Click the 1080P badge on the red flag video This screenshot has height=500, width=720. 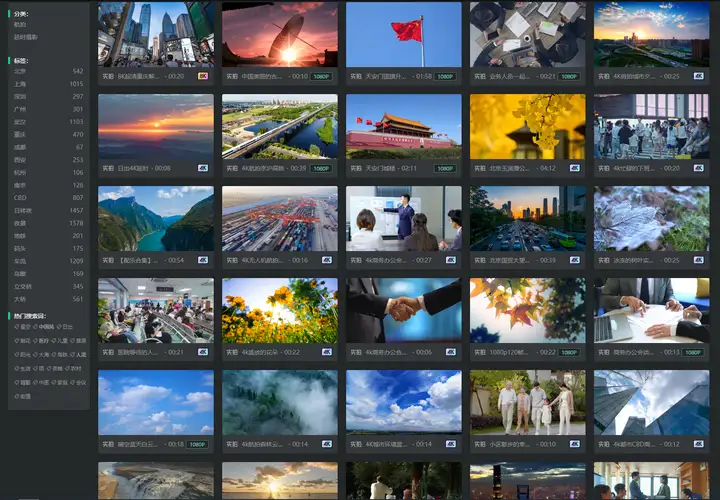point(445,76)
